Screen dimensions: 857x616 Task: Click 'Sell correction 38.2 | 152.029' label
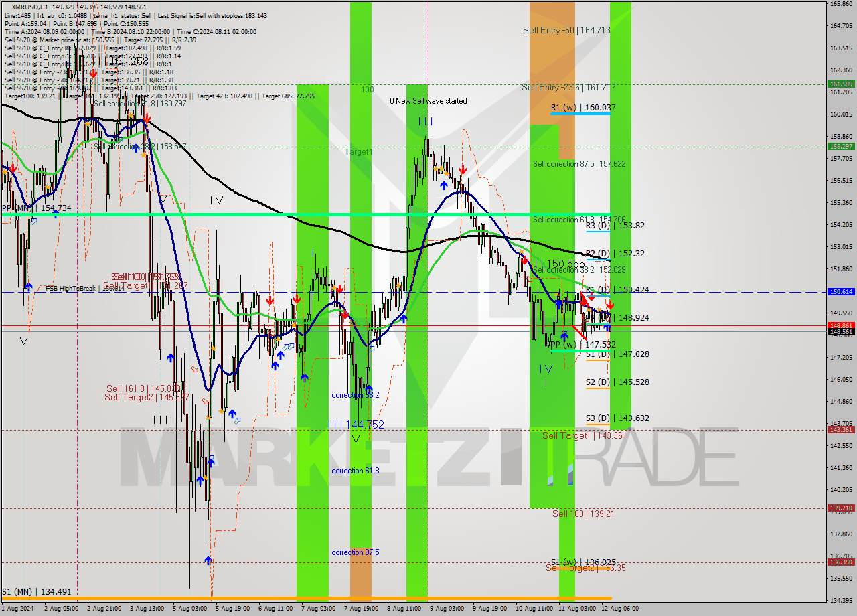[x=579, y=269]
